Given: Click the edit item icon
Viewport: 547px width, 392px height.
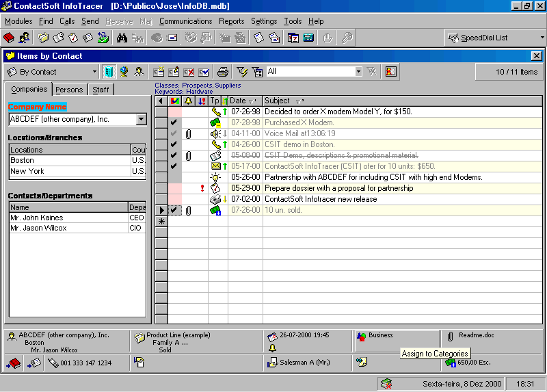Looking at the screenshot, I should (174, 72).
